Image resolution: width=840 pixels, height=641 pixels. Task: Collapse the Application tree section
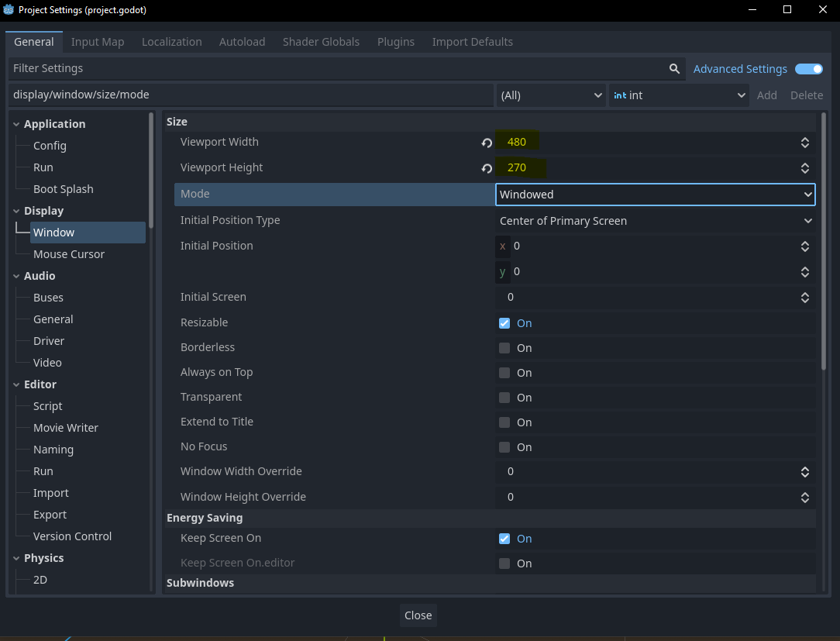[17, 124]
